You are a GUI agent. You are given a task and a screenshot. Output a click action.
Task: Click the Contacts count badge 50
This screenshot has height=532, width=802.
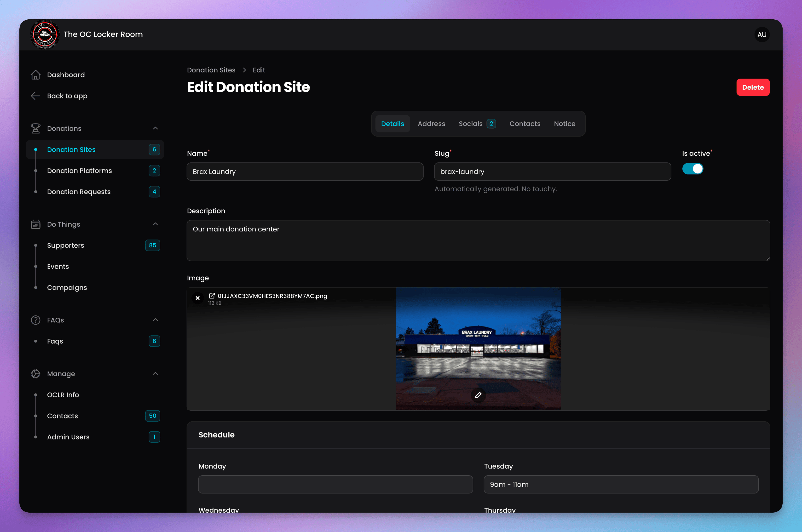[x=152, y=416]
